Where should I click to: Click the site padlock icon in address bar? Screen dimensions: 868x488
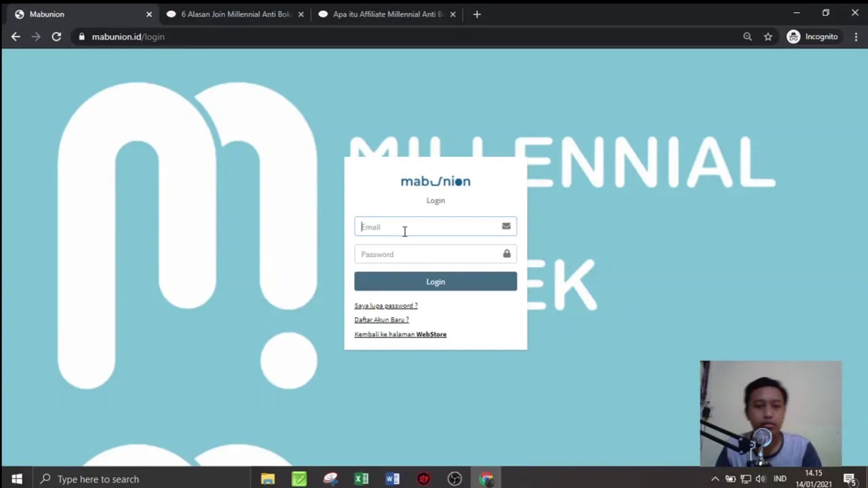click(82, 37)
